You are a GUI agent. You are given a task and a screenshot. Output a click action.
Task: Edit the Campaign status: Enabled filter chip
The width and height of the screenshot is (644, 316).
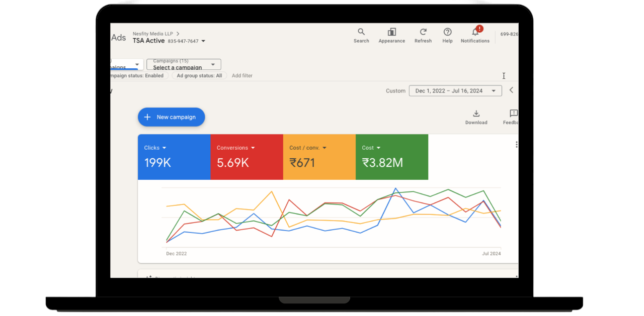pos(139,76)
